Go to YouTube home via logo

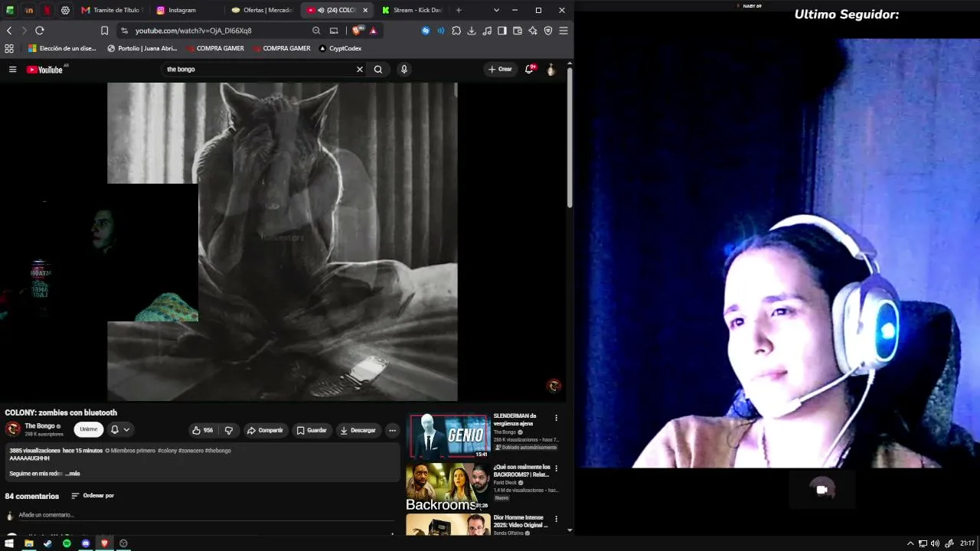coord(45,70)
